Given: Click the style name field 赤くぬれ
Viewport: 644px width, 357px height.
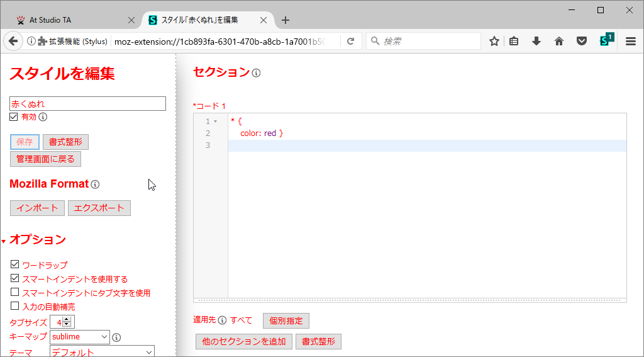Looking at the screenshot, I should (87, 104).
